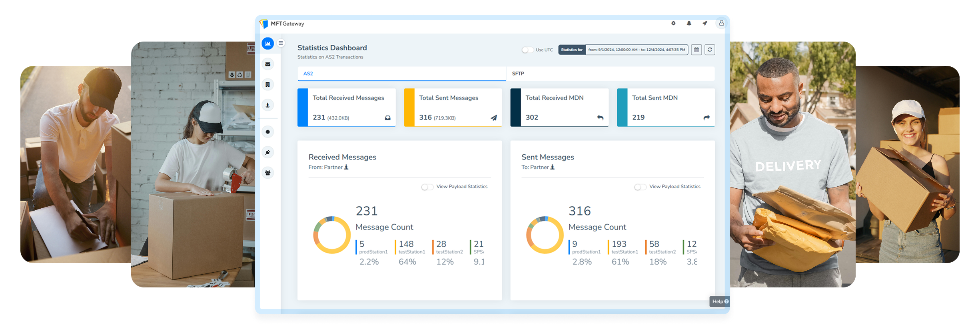Screen dimensions: 980x329
Task: Open the statistics dashboard sidebar icon
Action: 267,44
